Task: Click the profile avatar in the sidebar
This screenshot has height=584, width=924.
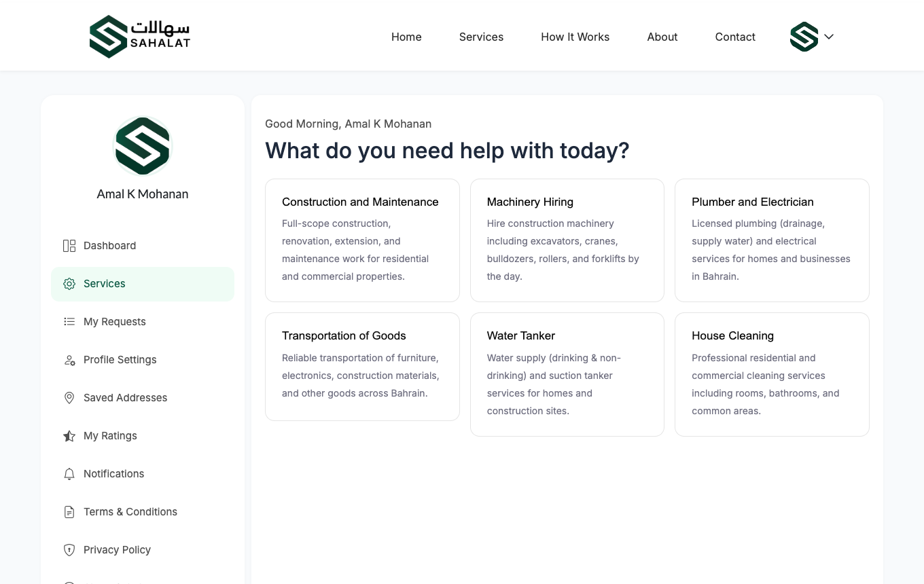Action: pyautogui.click(x=143, y=146)
